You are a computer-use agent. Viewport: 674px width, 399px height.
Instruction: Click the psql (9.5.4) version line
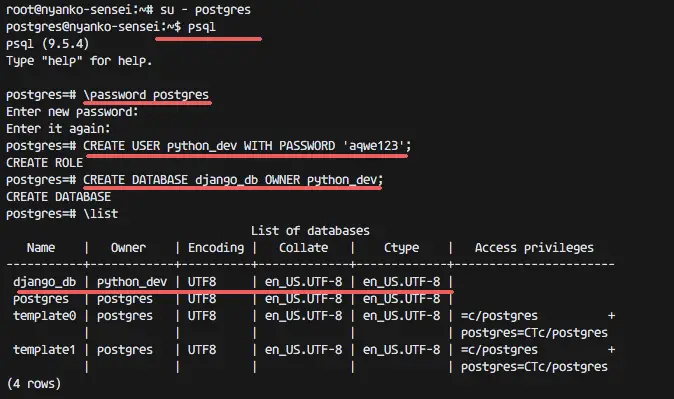(48, 44)
